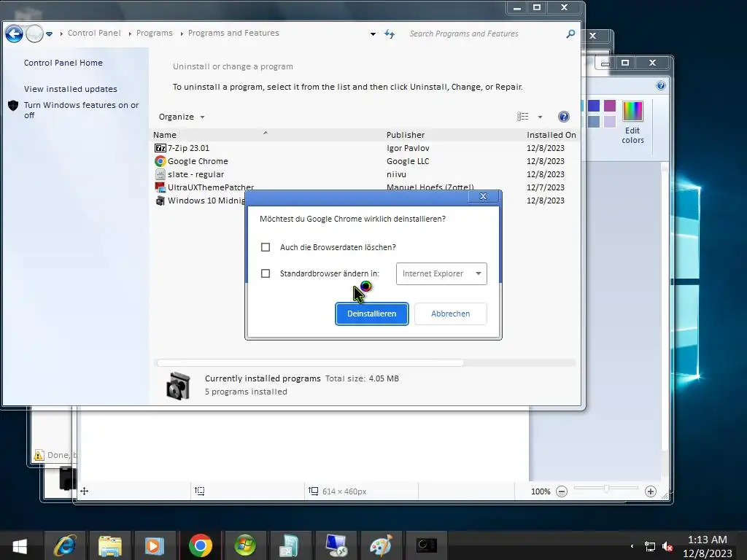Go to Programs breadcrumb
747x560 pixels.
(x=155, y=33)
